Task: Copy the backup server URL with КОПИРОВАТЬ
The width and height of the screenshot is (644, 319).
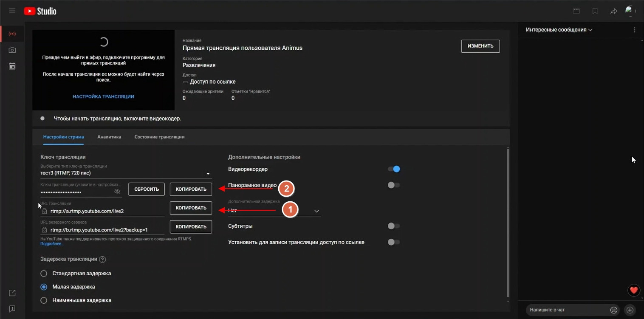Action: 191,227
